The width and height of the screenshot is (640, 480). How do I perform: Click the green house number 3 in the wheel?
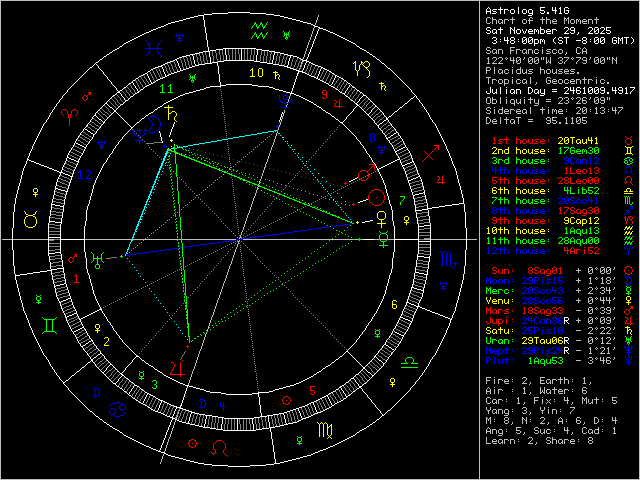pyautogui.click(x=155, y=384)
